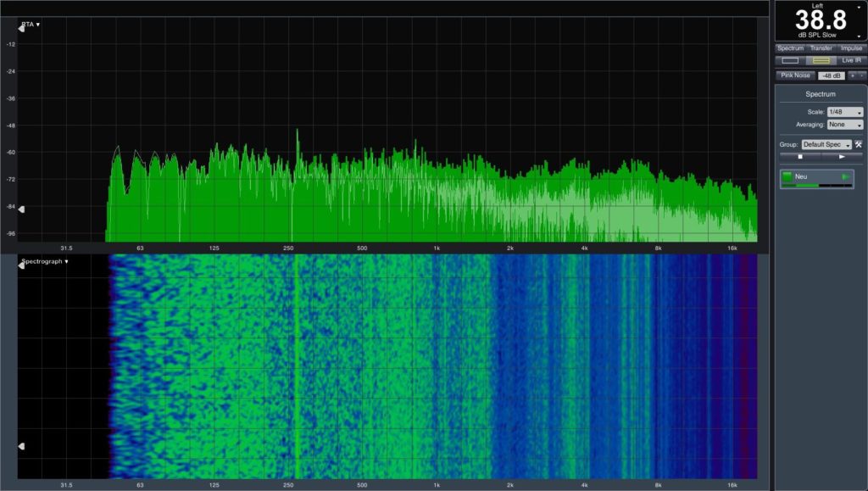Image resolution: width=868 pixels, height=491 pixels.
Task: Open the SPL meter's top-right dropdown arrow
Action: tap(860, 7)
